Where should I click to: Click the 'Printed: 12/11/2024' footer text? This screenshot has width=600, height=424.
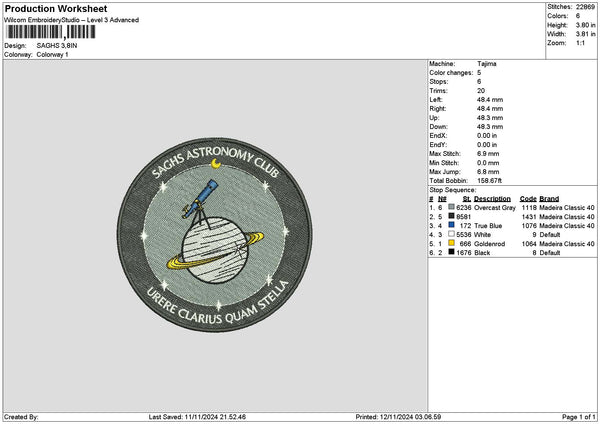pyautogui.click(x=398, y=417)
